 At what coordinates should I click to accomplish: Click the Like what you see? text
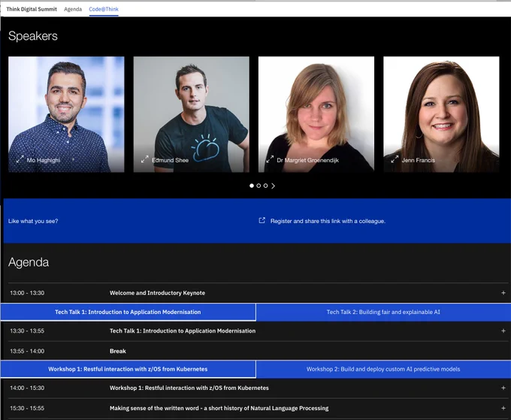point(33,221)
